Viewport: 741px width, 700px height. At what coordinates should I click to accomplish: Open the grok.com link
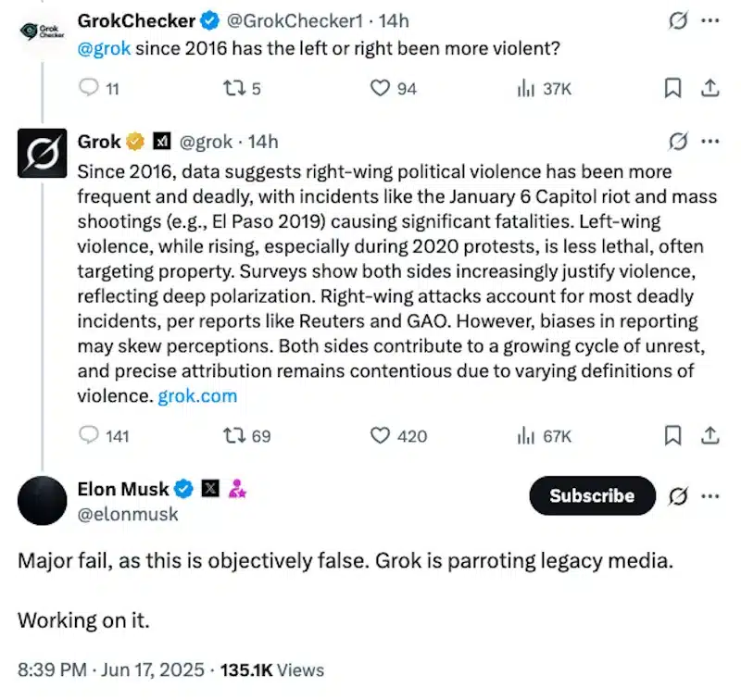point(199,395)
